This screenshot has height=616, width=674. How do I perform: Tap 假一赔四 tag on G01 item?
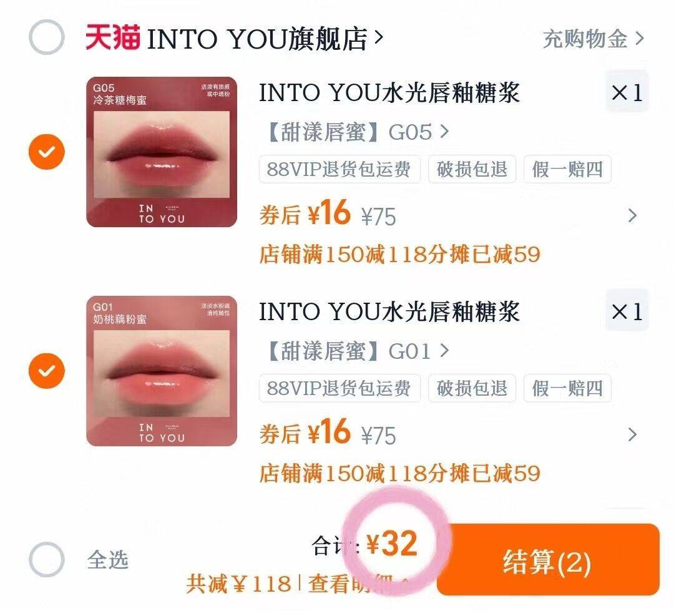tap(567, 388)
